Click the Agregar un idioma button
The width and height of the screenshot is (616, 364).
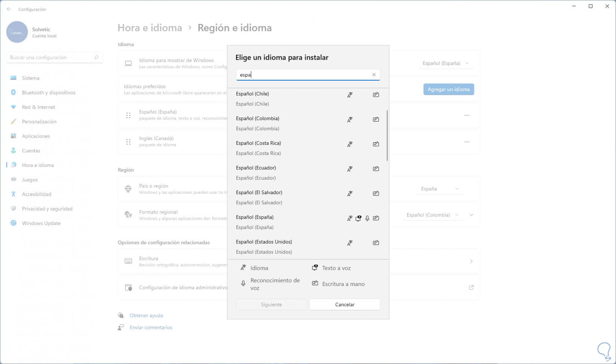coord(448,89)
